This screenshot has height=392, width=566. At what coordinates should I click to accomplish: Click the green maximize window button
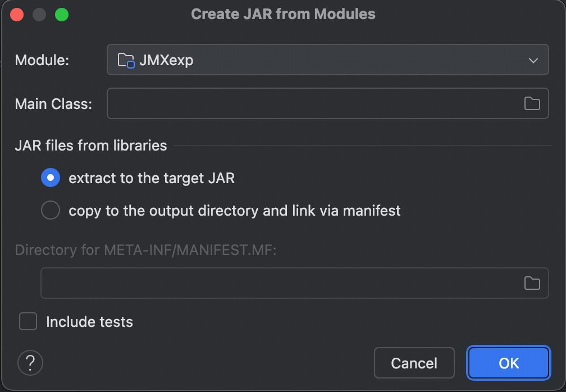pyautogui.click(x=61, y=15)
